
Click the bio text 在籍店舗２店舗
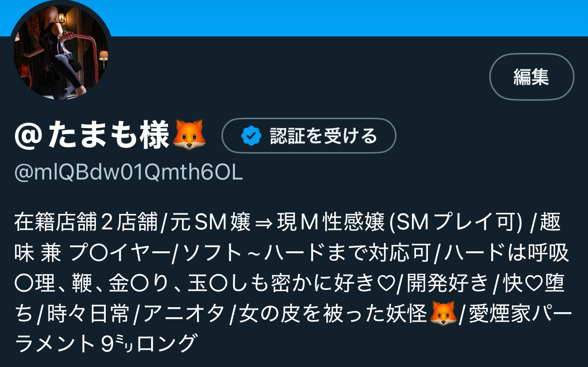(86, 222)
